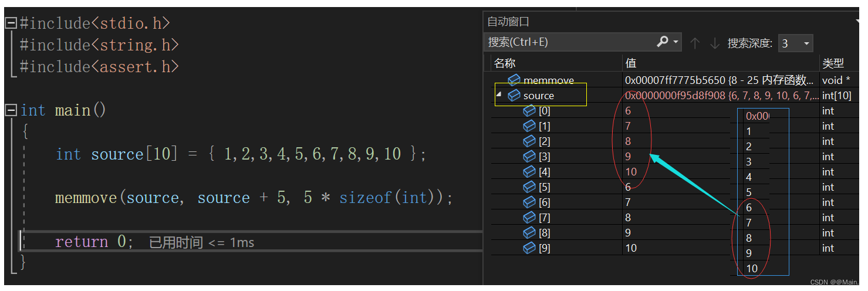This screenshot has height=291, width=868.
Task: Click the cube icon for element [5]
Action: pyautogui.click(x=529, y=187)
